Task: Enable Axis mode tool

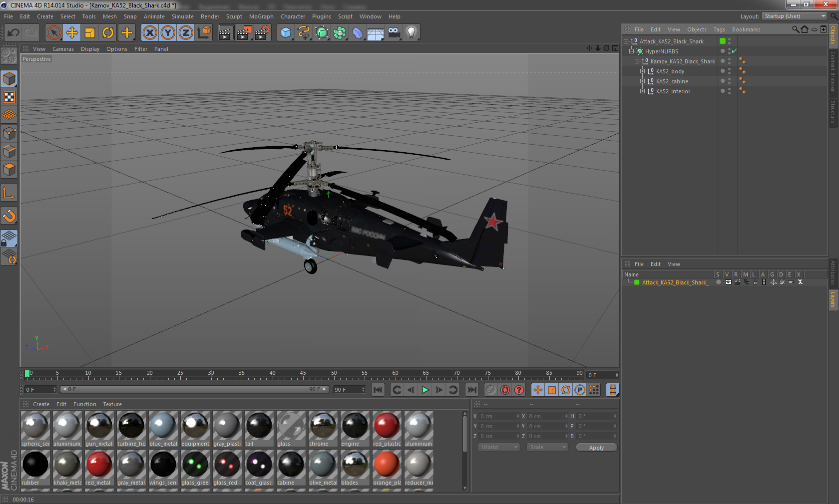Action: click(x=9, y=193)
